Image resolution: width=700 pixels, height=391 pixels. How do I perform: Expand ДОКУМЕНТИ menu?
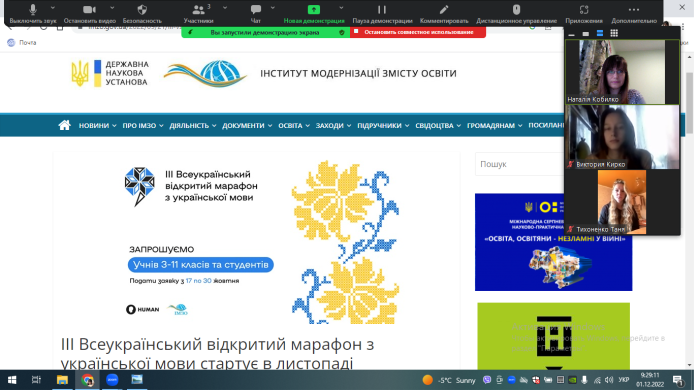(247, 125)
